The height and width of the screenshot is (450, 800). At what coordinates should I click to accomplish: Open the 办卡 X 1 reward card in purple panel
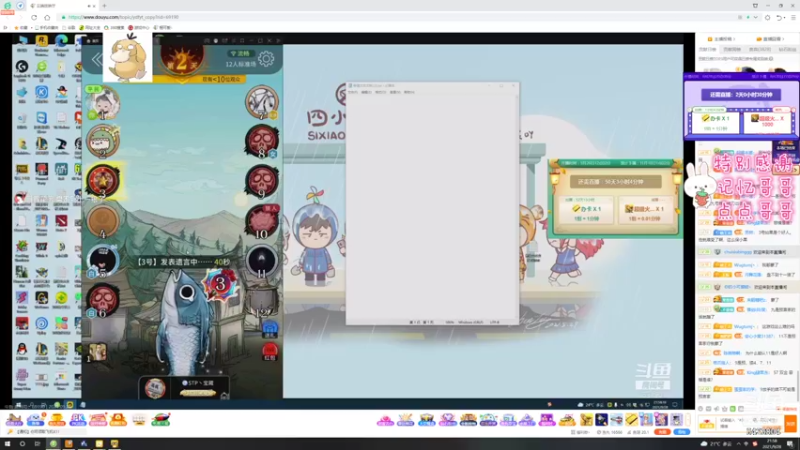click(x=715, y=122)
